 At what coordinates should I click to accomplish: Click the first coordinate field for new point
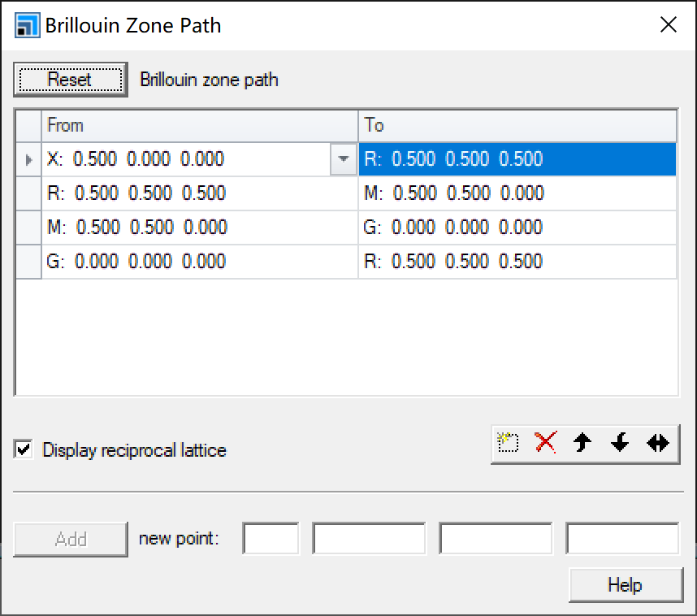[369, 539]
